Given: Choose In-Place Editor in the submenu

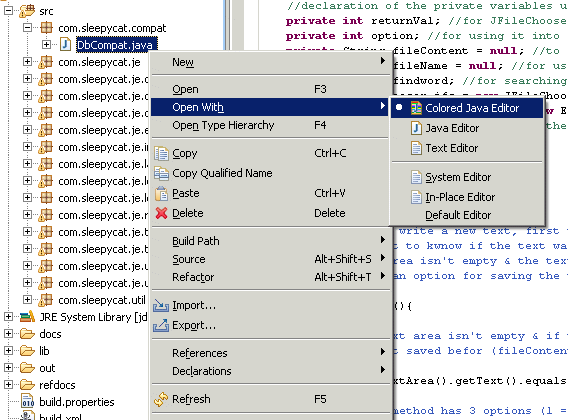Looking at the screenshot, I should 467,197.
